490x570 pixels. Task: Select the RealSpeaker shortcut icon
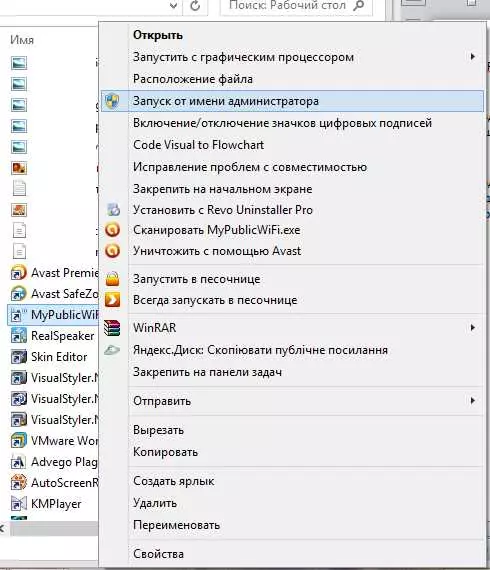pyautogui.click(x=19, y=336)
